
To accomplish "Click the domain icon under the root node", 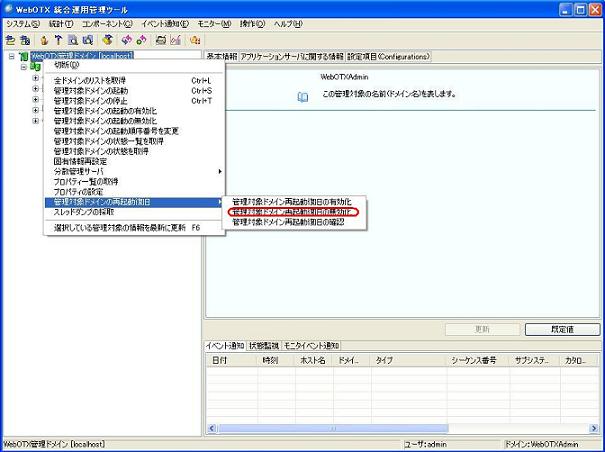I will coord(35,67).
